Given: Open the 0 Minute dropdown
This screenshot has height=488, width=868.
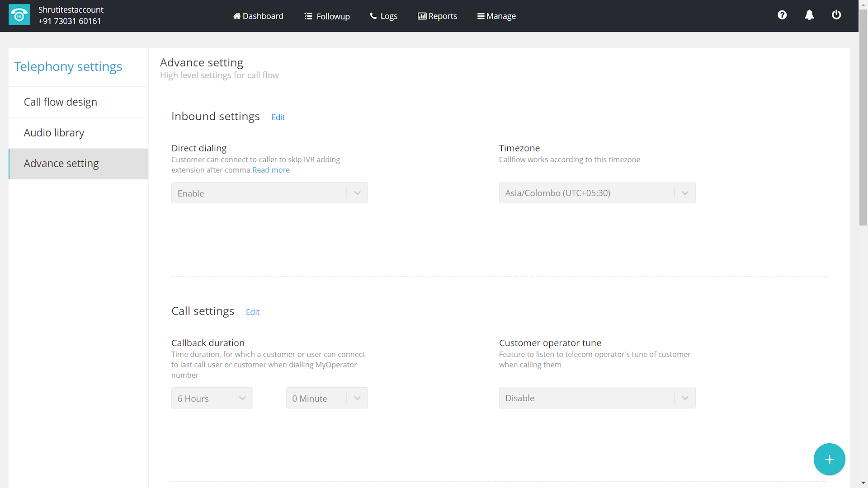Looking at the screenshot, I should click(x=326, y=398).
